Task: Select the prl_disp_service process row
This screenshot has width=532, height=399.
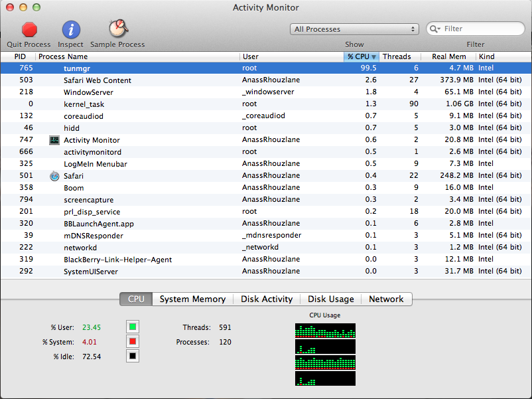Action: 266,212
